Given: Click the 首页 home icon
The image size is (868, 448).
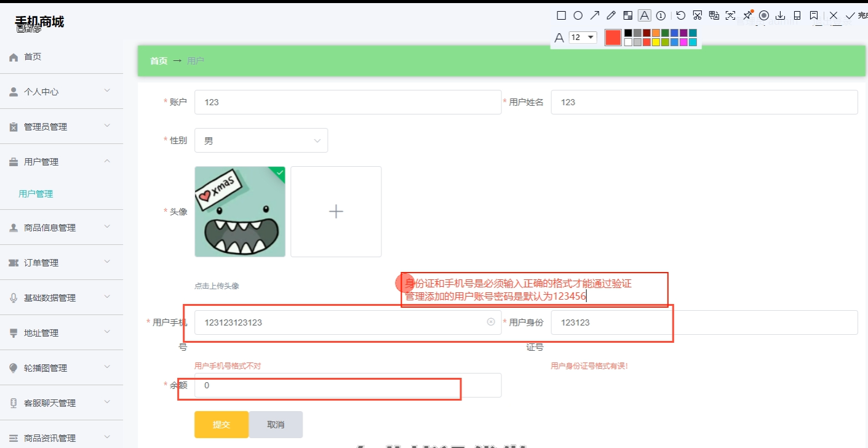Looking at the screenshot, I should pos(14,57).
